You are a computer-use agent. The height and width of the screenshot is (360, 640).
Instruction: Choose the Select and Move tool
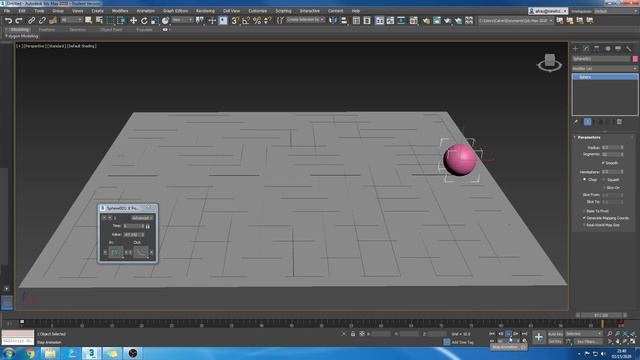click(x=133, y=20)
